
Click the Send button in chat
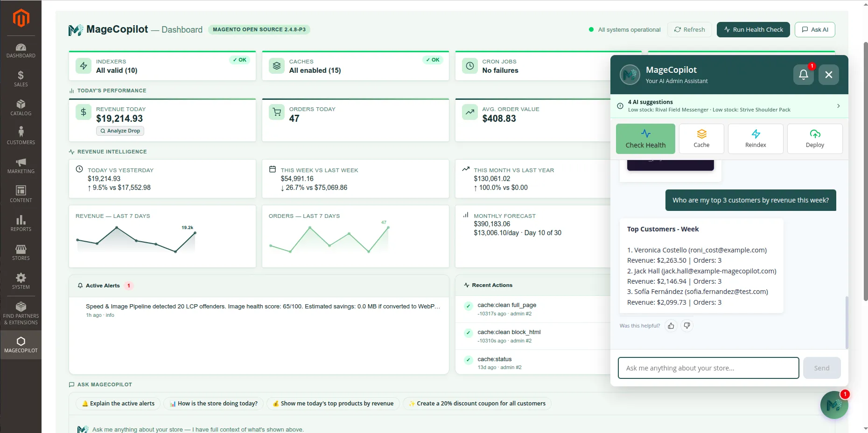(x=822, y=368)
